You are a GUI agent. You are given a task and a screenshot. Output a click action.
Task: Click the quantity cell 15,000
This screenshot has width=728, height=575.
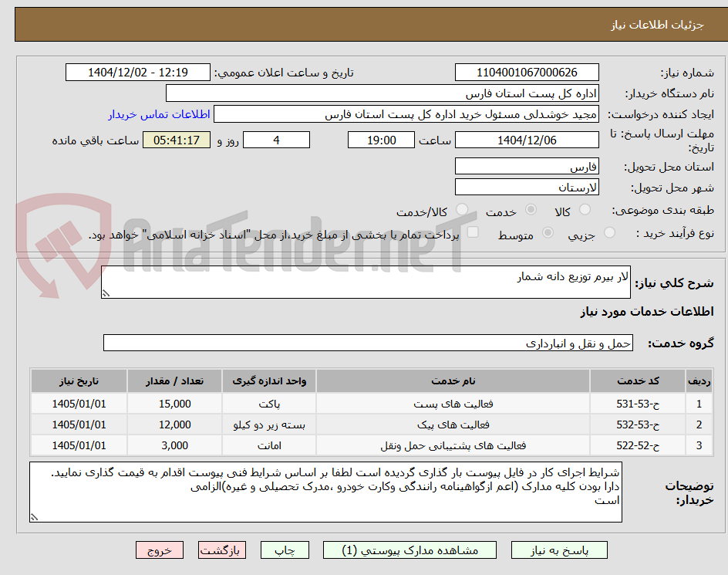click(174, 404)
